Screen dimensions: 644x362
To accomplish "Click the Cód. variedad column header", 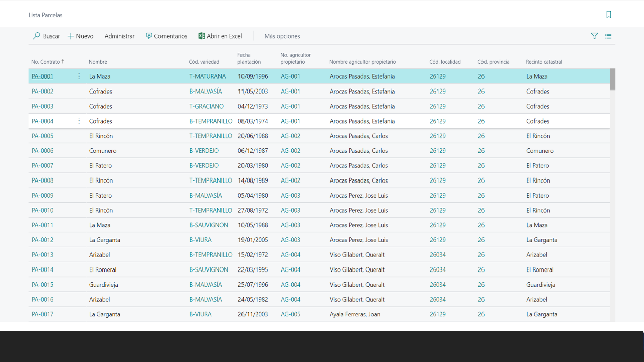I will (x=204, y=62).
